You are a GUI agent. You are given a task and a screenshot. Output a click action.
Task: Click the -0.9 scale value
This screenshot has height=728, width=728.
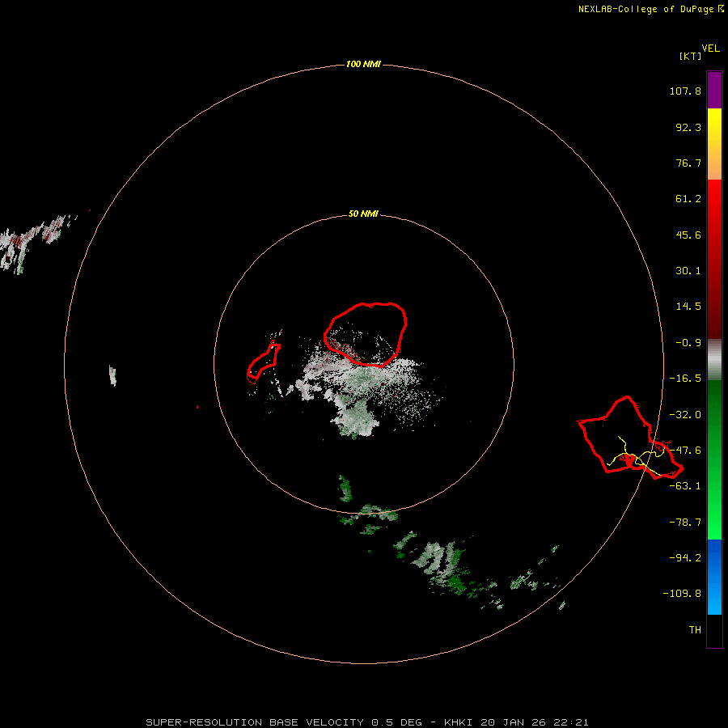[x=688, y=343]
